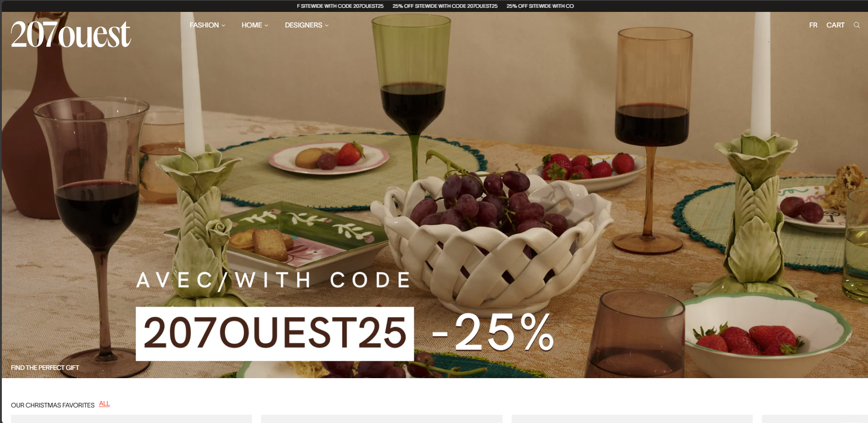The height and width of the screenshot is (423, 868).
Task: Expand the HOME menu chevron
Action: [266, 26]
